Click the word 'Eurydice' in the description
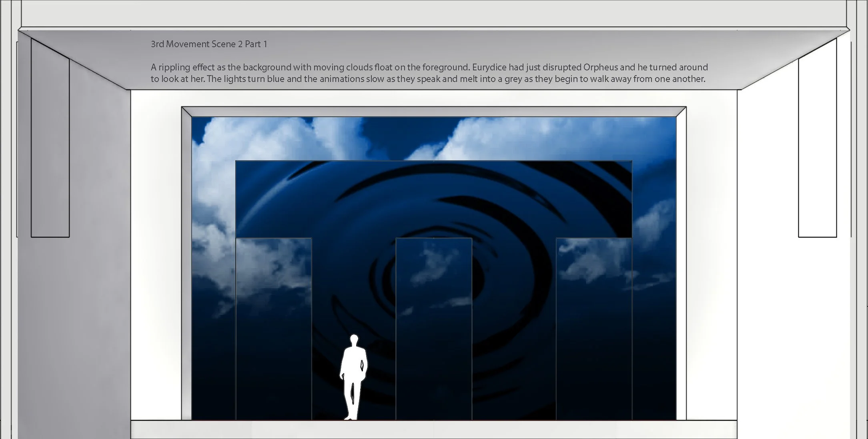The image size is (868, 439). [489, 67]
